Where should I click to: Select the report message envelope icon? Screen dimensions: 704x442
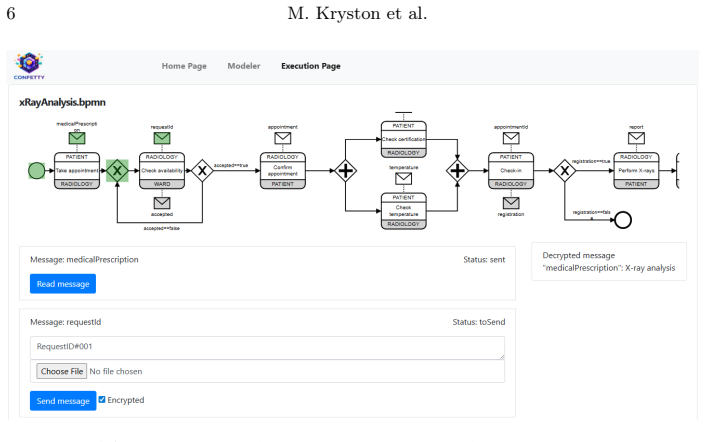tap(636, 138)
